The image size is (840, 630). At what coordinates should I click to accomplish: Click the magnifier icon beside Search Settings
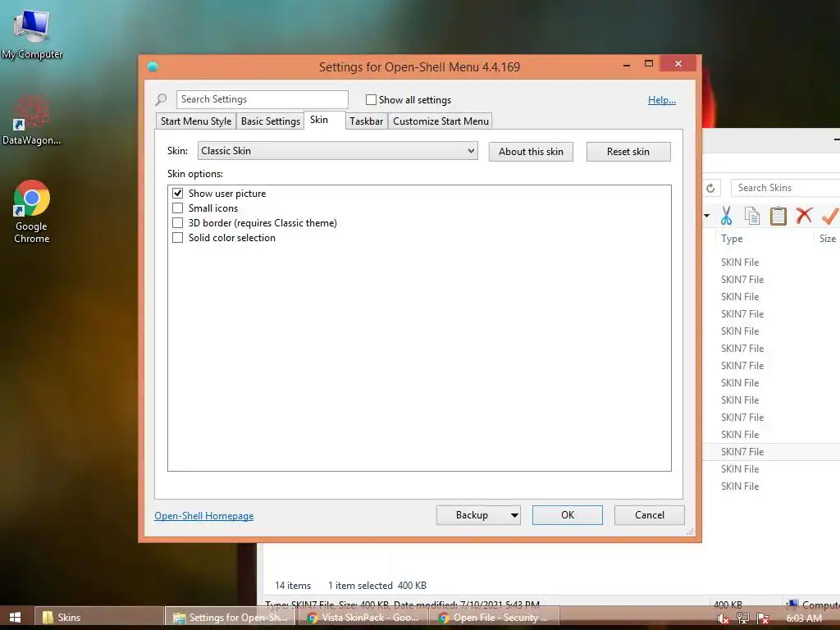(162, 99)
